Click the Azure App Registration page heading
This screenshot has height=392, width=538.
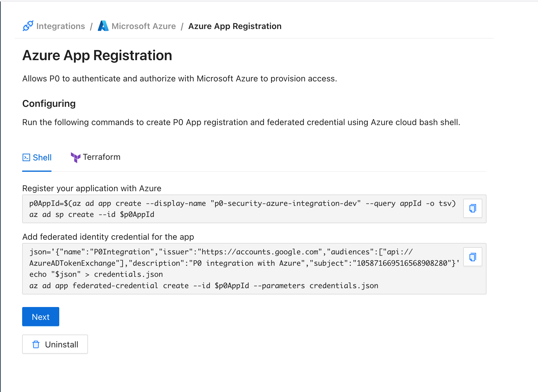point(97,55)
